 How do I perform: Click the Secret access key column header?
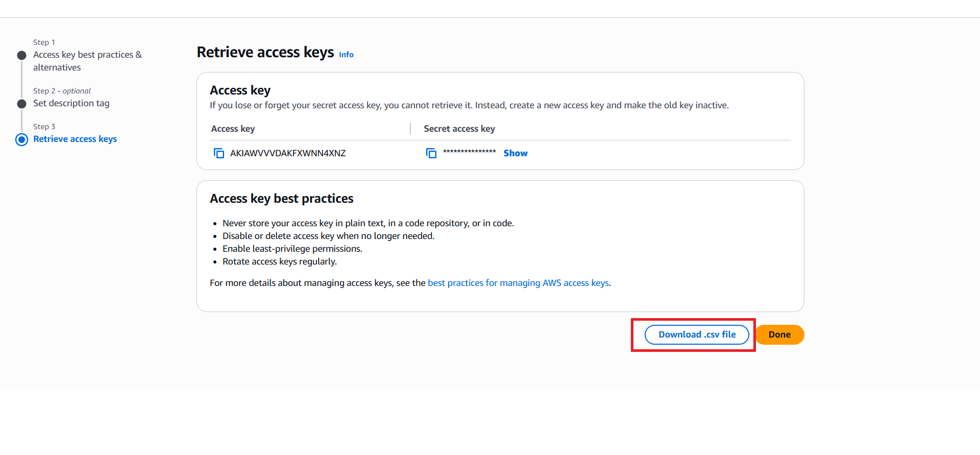(459, 129)
